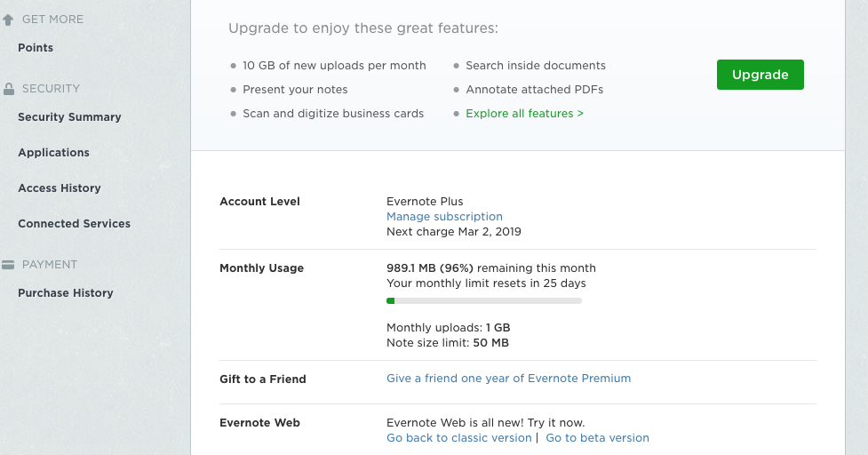Viewport: 868px width, 455px height.
Task: Click the Security padlock icon
Action: (9, 89)
